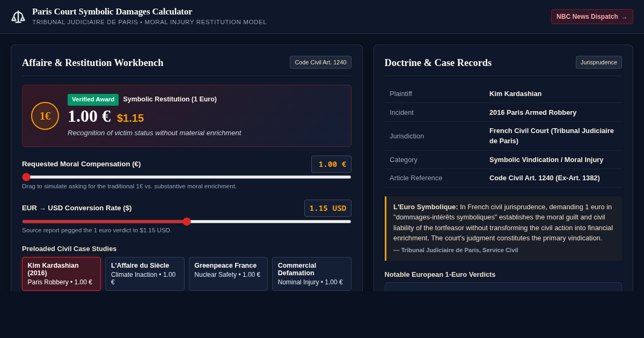
Task: Click the source report pegged rate note
Action: [97, 230]
